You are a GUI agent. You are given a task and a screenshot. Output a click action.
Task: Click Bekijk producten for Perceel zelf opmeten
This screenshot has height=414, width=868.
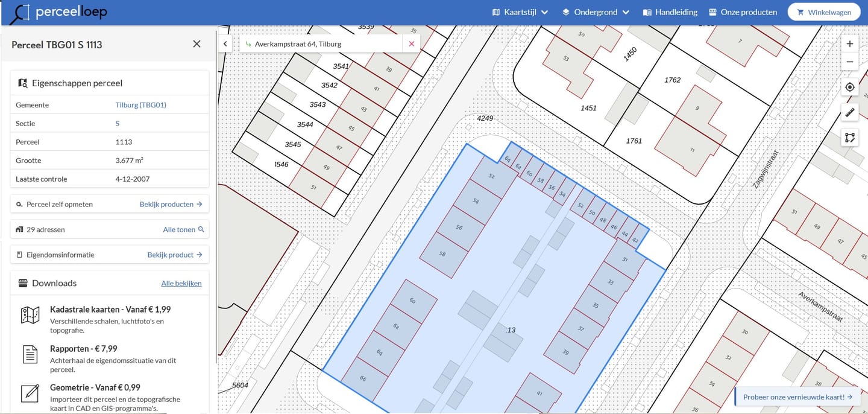coord(171,205)
